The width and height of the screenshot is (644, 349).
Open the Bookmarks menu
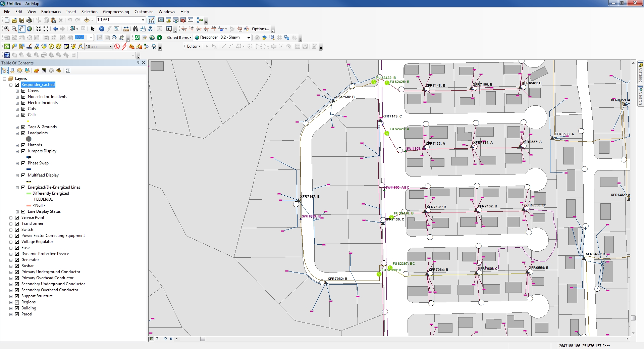click(x=51, y=12)
